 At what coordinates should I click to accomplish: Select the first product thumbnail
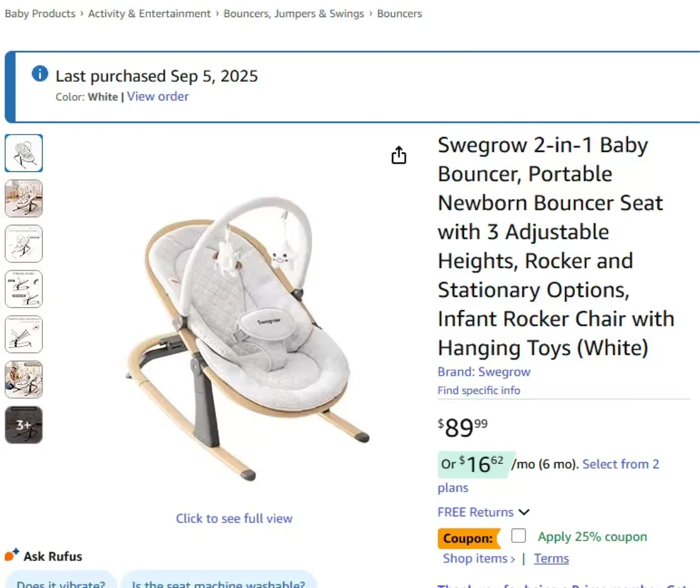[23, 153]
